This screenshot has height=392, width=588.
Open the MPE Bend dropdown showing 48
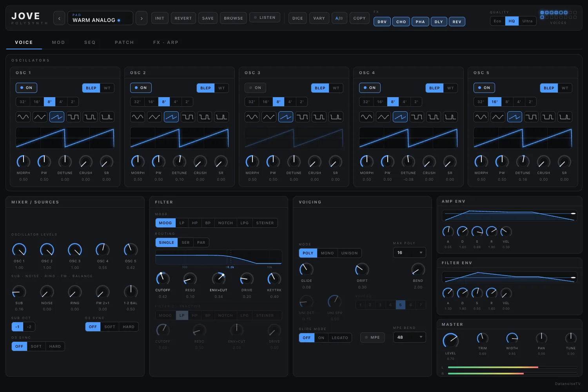click(x=409, y=337)
